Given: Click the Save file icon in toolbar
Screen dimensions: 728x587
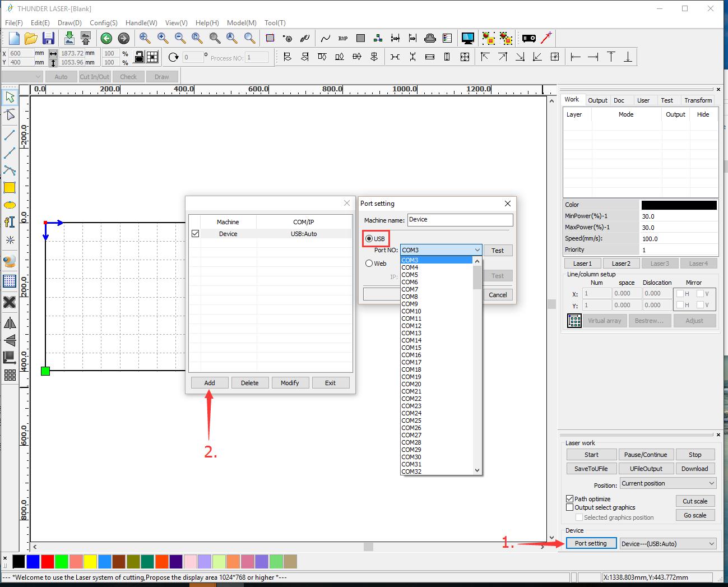Looking at the screenshot, I should [x=49, y=38].
